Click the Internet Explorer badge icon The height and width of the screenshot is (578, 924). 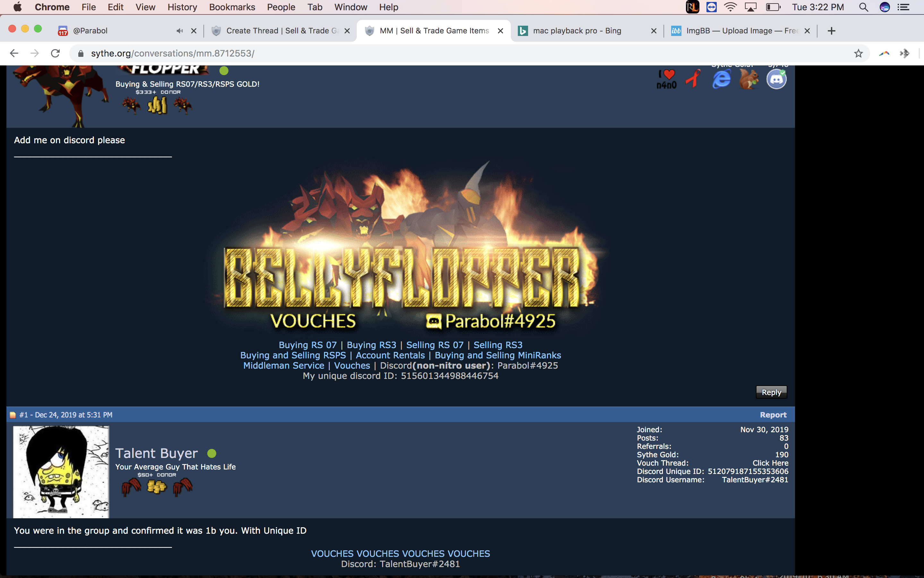click(x=721, y=79)
